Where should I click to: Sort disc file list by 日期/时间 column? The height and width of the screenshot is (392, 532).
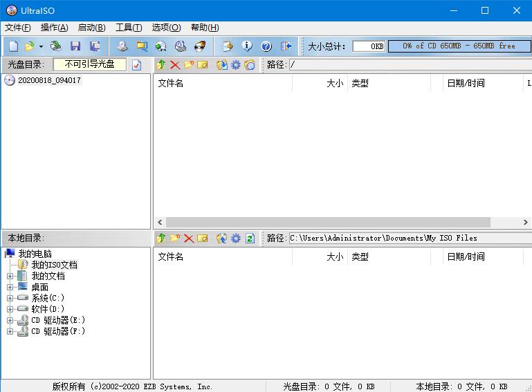click(482, 83)
